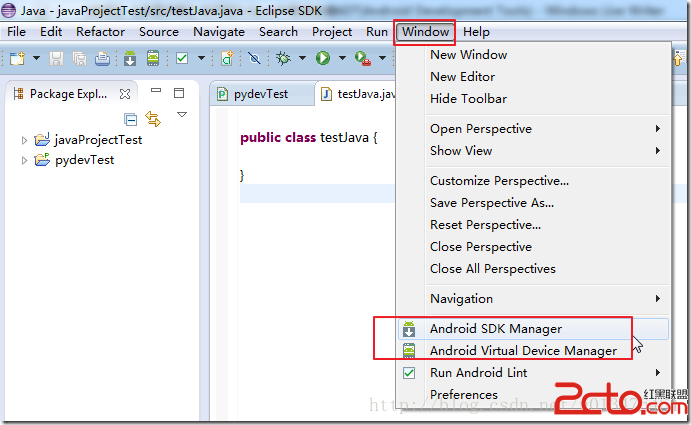Click the Skip All Breakpoints toolbar icon
The image size is (691, 425).
[x=254, y=58]
